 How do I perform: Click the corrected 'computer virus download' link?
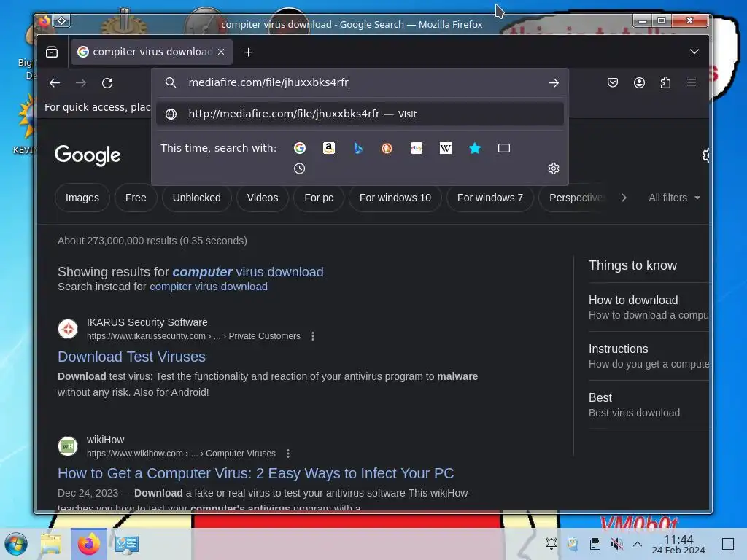pos(248,272)
